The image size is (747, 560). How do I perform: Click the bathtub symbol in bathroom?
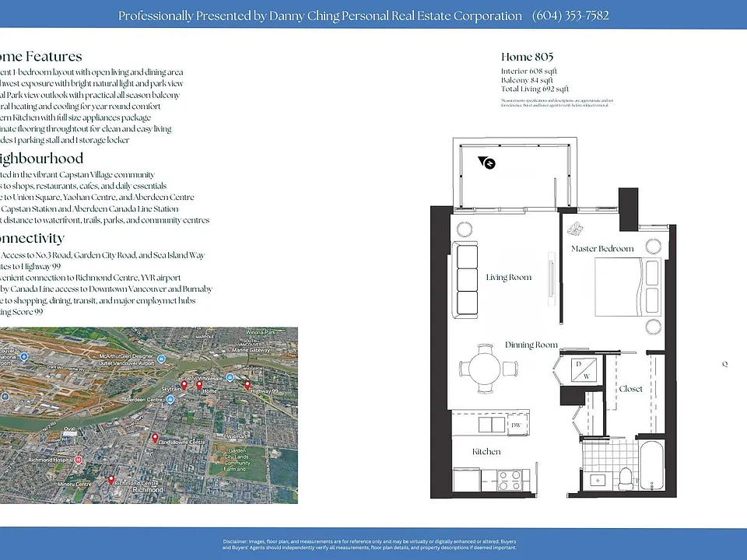pyautogui.click(x=652, y=466)
